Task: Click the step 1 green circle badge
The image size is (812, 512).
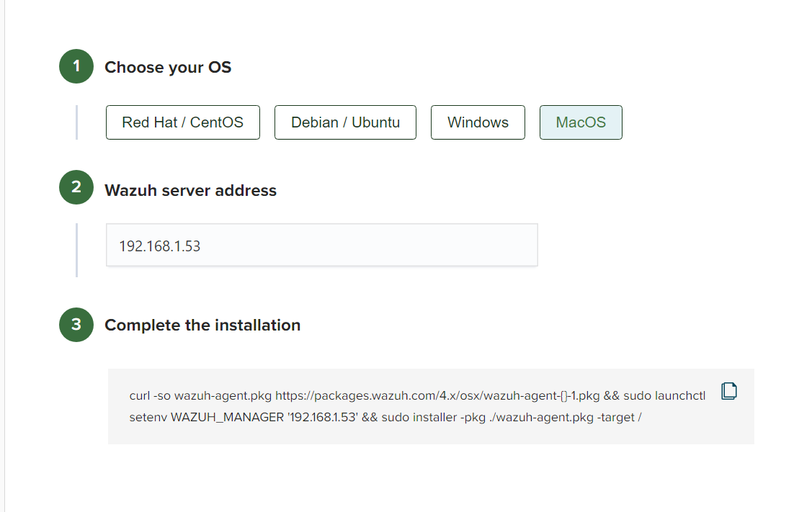Action: coord(76,66)
